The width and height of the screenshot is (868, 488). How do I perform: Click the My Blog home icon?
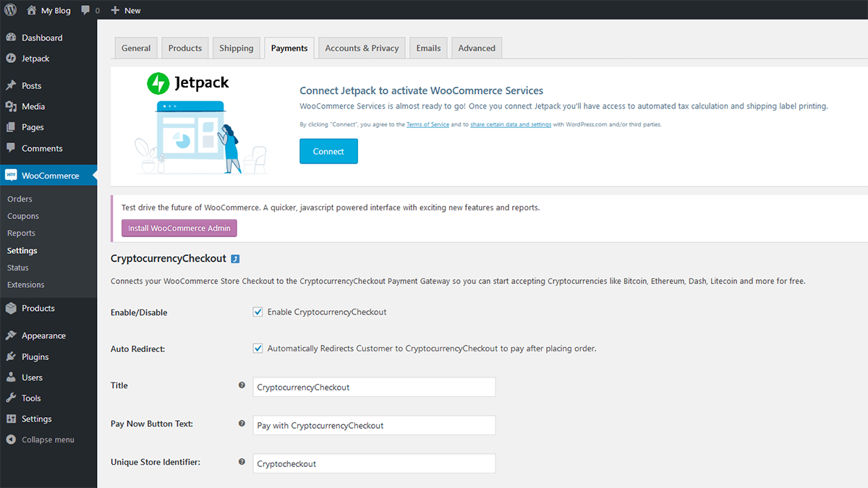point(32,10)
